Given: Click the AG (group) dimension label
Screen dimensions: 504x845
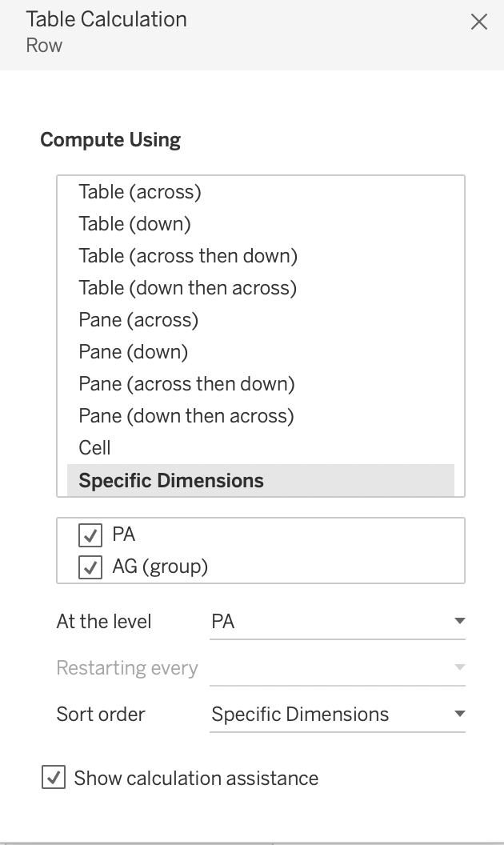Looking at the screenshot, I should pyautogui.click(x=160, y=567).
